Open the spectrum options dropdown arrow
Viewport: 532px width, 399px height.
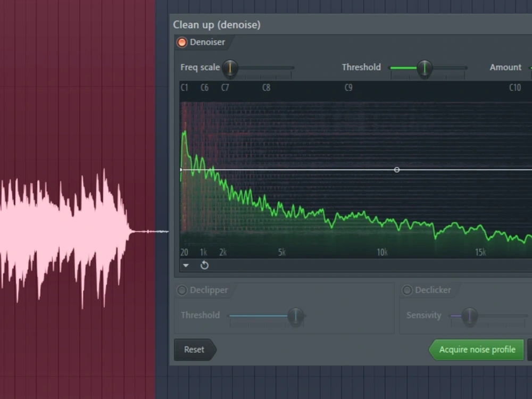pyautogui.click(x=186, y=265)
